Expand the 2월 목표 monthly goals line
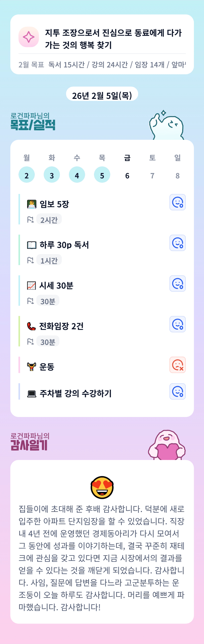204x644 pixels. click(x=102, y=65)
